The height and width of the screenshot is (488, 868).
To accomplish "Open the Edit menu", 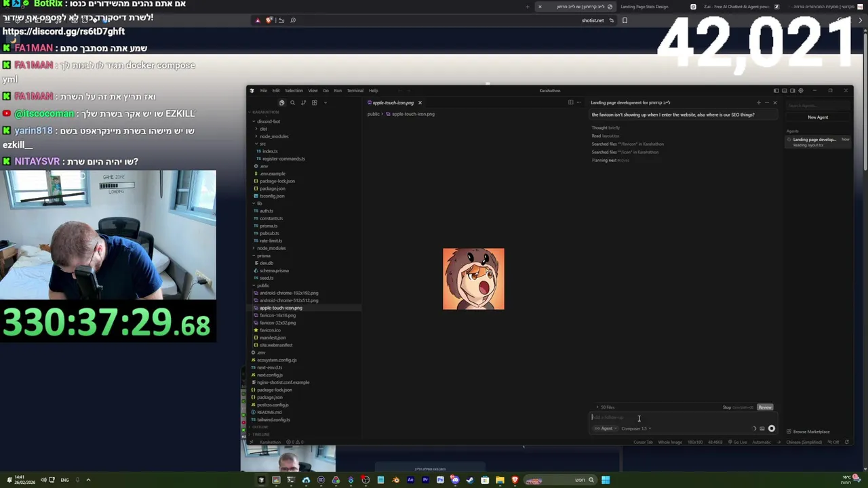I will coord(276,90).
